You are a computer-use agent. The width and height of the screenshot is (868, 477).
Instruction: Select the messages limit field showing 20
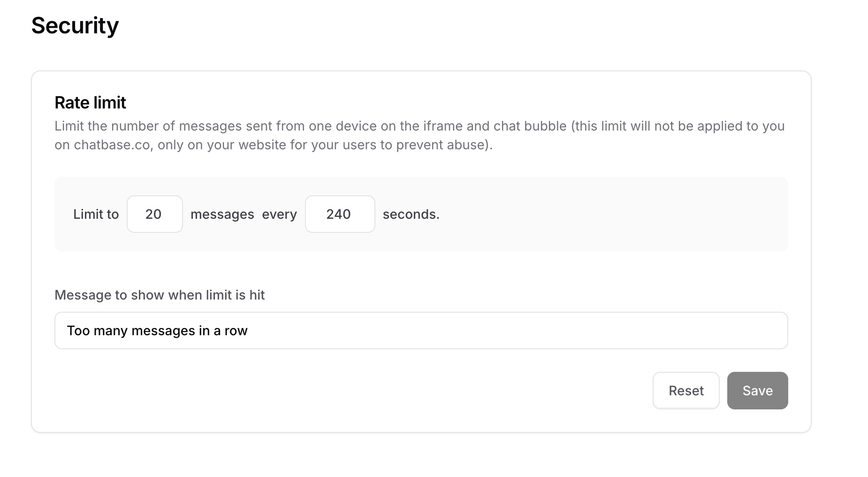[x=154, y=214]
